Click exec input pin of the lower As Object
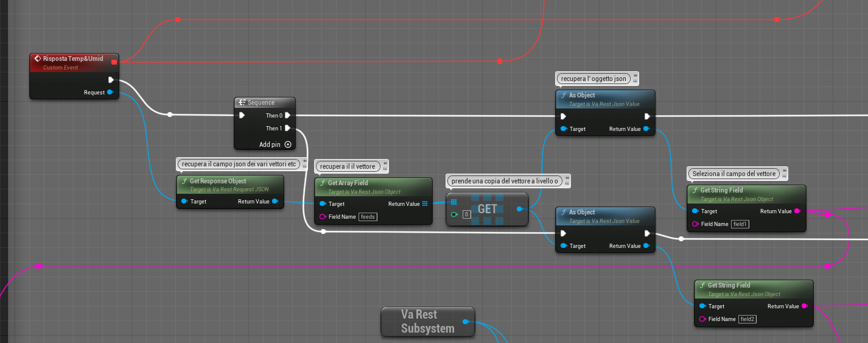Viewport: 868px width, 343px height. click(564, 233)
